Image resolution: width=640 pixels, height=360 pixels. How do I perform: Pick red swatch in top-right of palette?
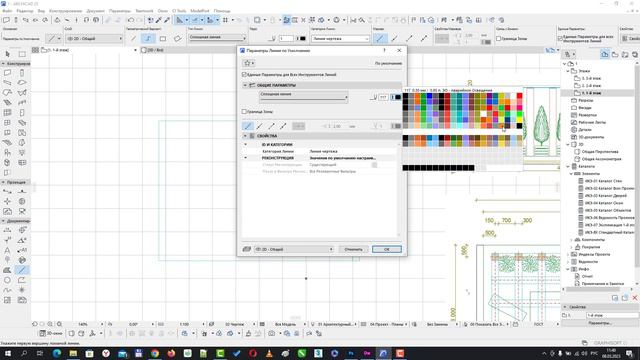tap(519, 96)
